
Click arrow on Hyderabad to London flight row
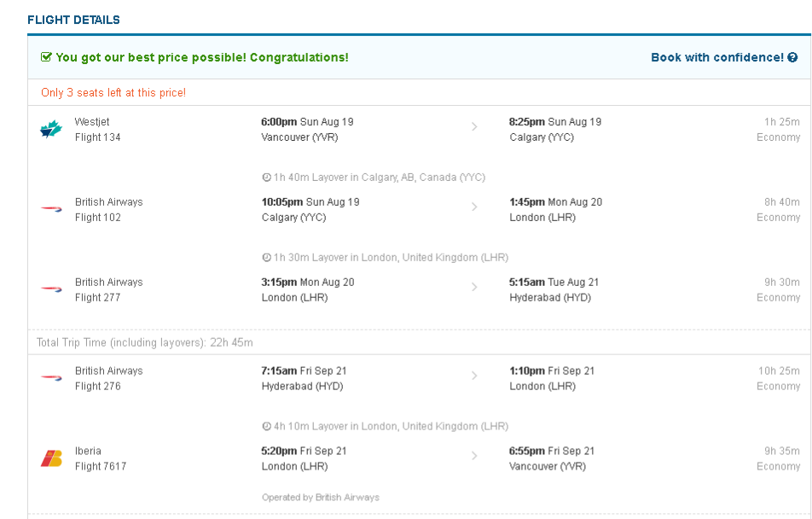coord(474,376)
